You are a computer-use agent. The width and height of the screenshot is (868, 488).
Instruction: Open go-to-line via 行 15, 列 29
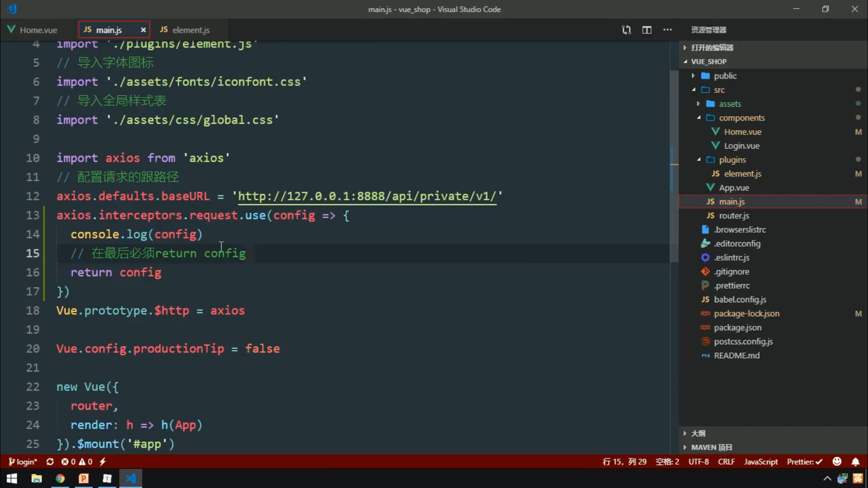tap(624, 462)
